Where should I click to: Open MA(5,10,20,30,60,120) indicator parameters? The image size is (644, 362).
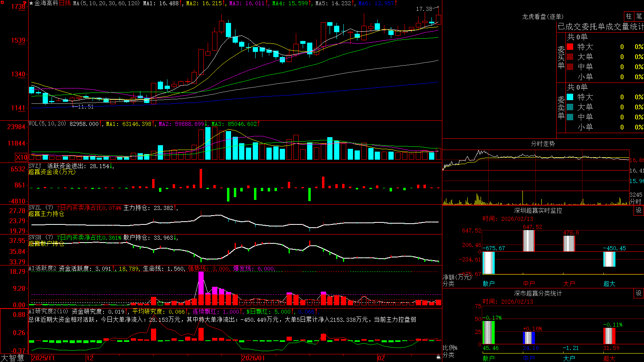[106, 3]
